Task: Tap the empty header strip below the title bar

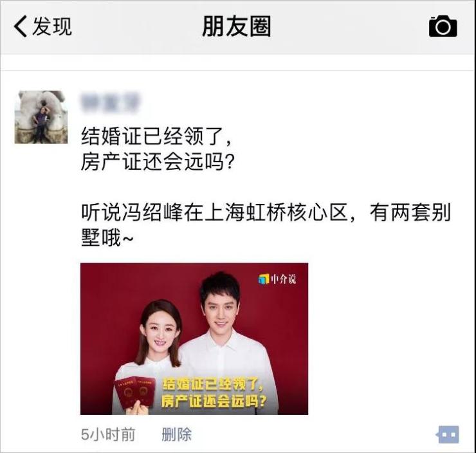Action: coord(238,62)
